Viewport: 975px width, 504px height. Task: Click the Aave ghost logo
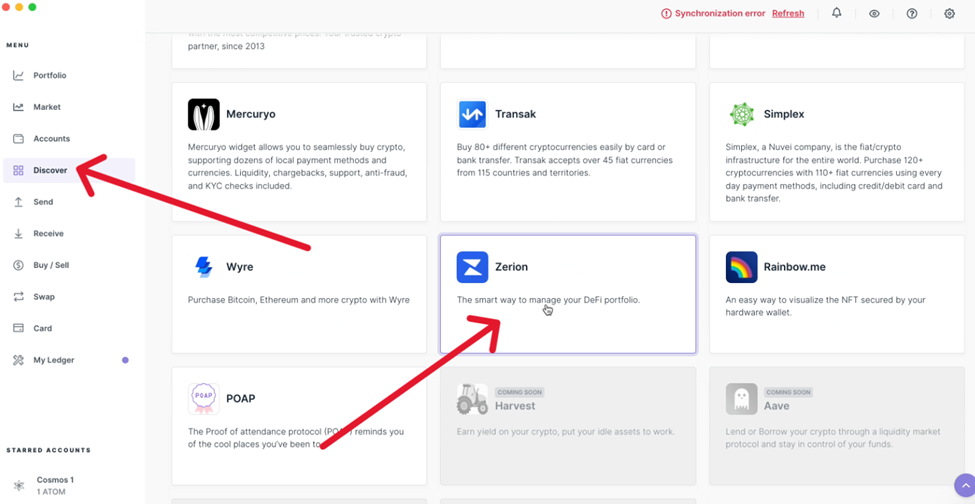tap(741, 399)
